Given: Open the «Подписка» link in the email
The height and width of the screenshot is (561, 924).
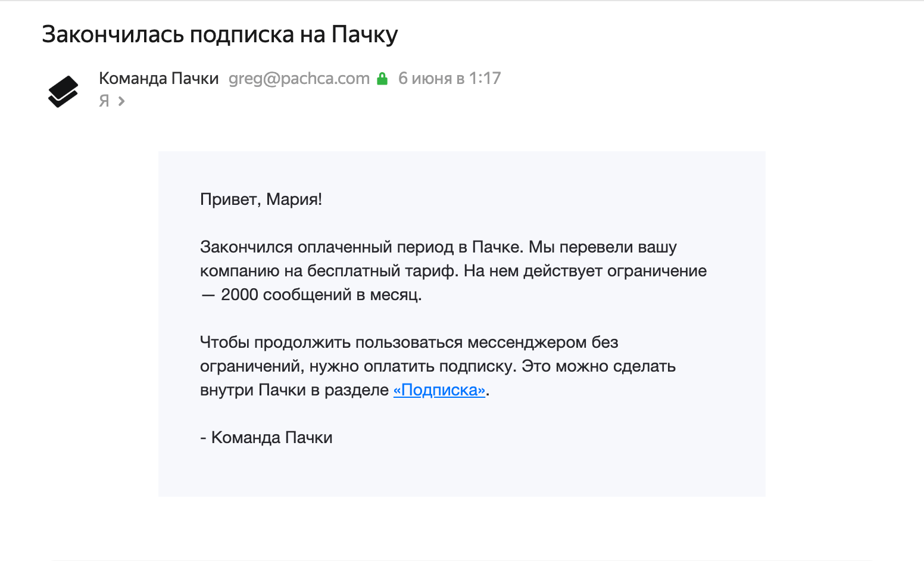Looking at the screenshot, I should pyautogui.click(x=439, y=390).
